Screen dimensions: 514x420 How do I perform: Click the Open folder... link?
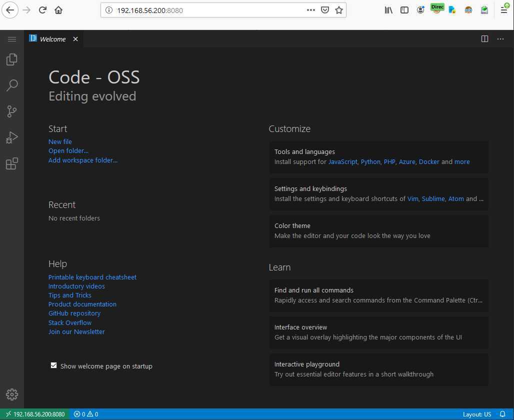pos(68,151)
